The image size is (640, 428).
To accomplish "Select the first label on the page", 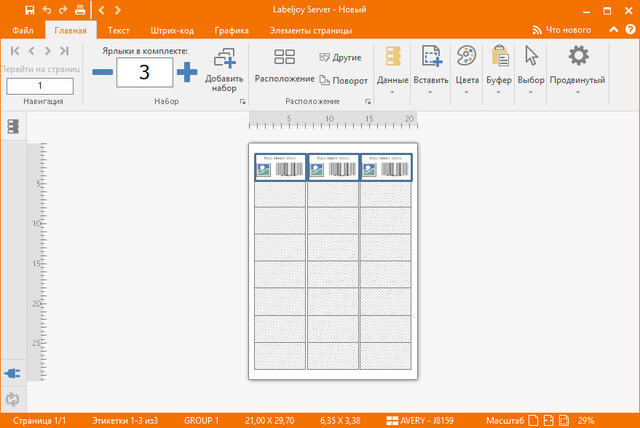I will pyautogui.click(x=280, y=167).
